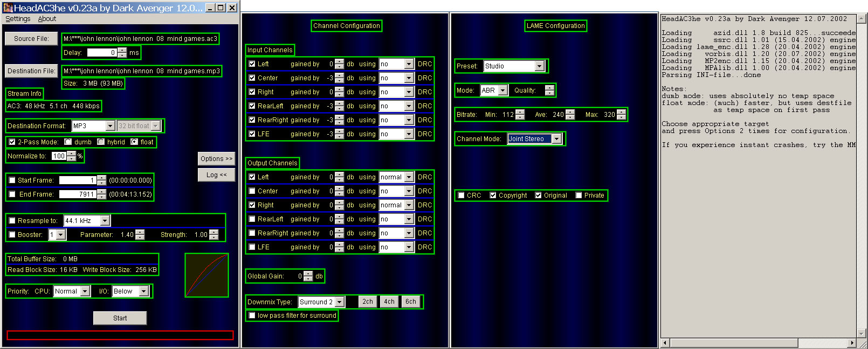Enable the Start Frame checkbox
The height and width of the screenshot is (349, 868).
tap(12, 180)
